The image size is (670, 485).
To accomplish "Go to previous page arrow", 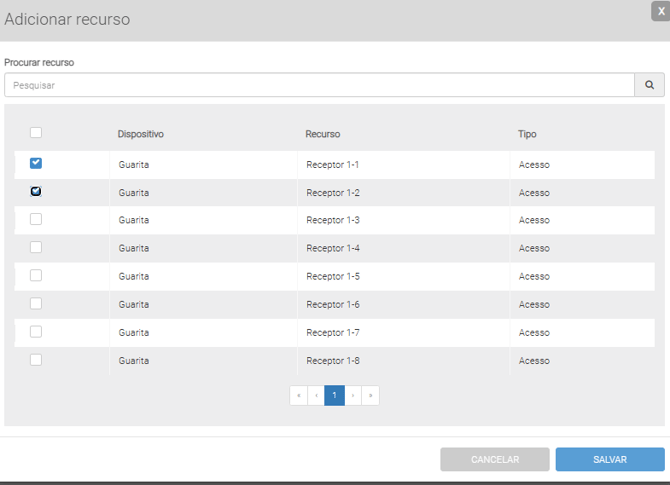I will pos(316,395).
